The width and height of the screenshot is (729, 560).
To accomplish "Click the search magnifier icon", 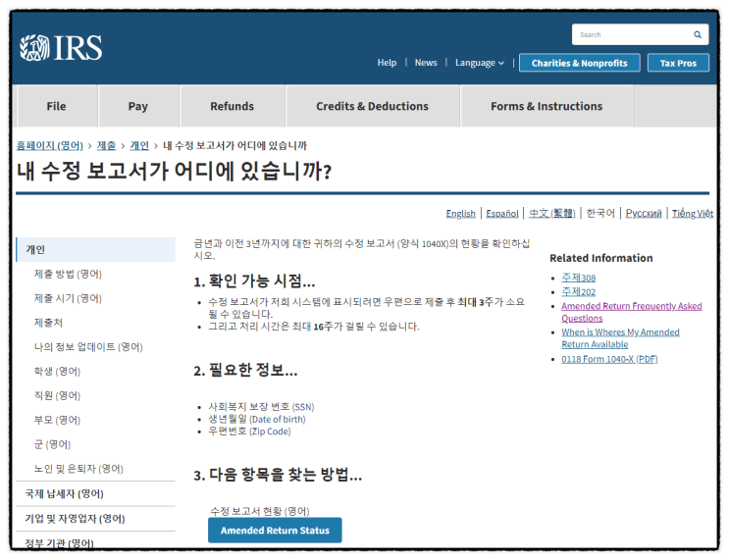I will click(698, 35).
